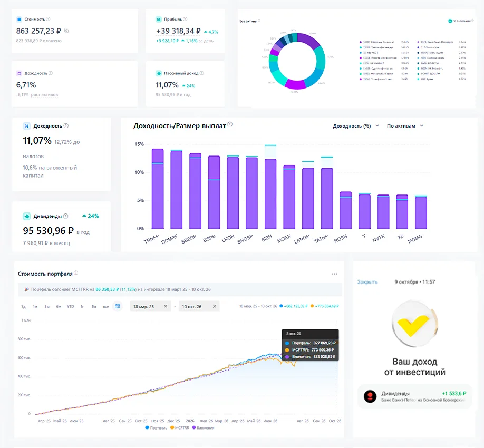Open the help icon next to Все активы

click(259, 21)
